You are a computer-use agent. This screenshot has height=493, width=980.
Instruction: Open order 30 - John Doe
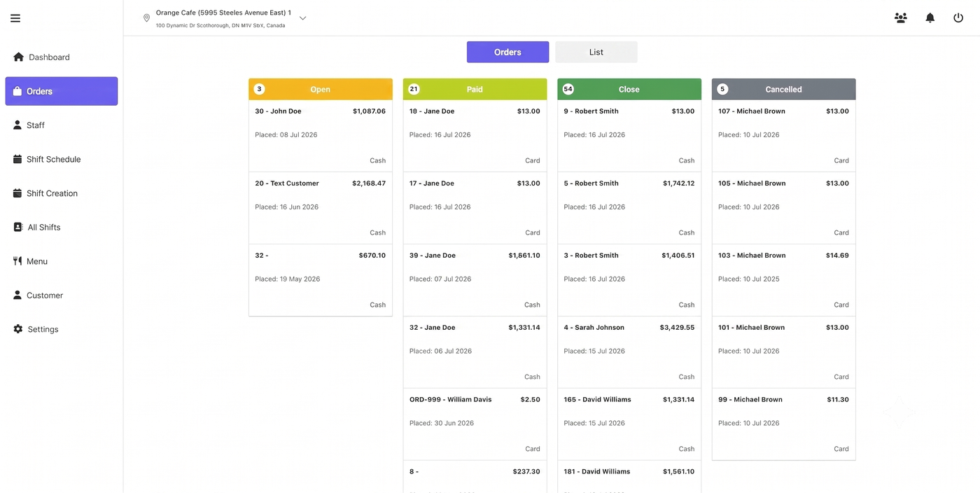321,136
